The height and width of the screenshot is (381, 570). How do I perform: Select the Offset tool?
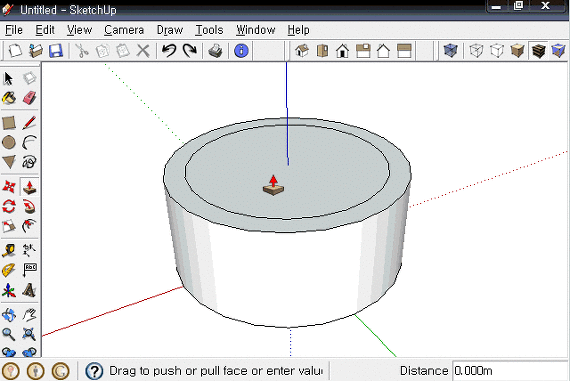click(x=29, y=226)
